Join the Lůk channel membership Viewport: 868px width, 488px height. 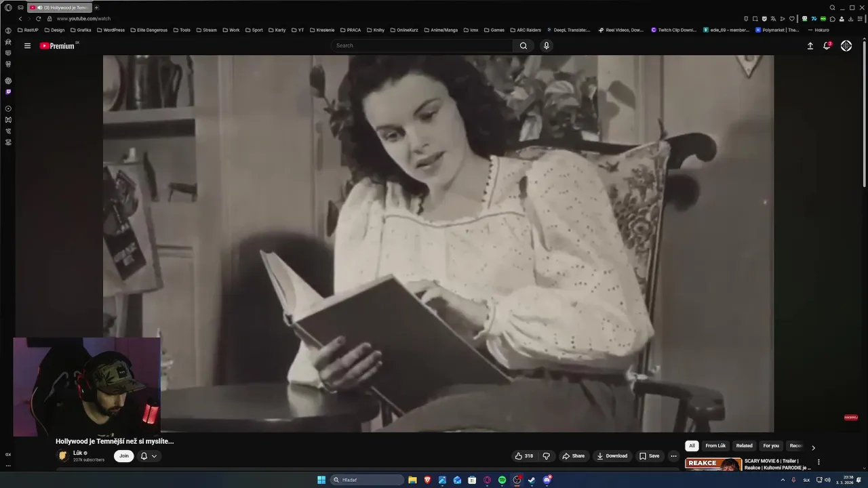124,456
